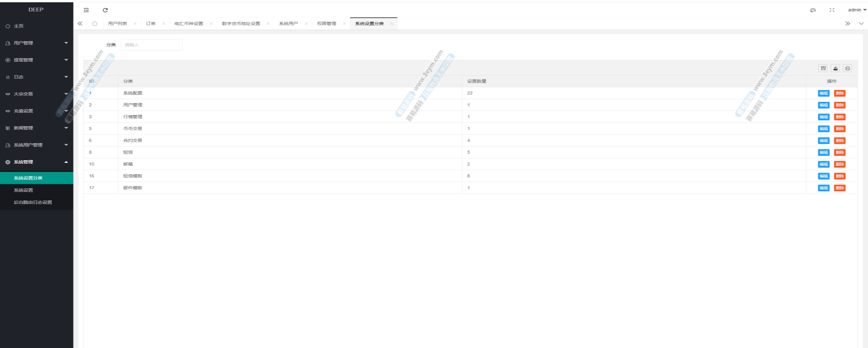Click the sidebar collapse menu icon

(x=86, y=10)
